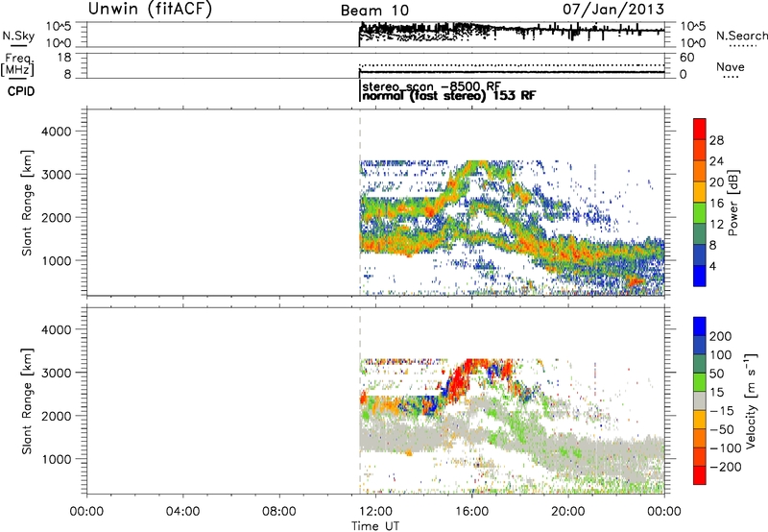768x532 pixels.
Task: Click the "CPID" row label
Action: [x=21, y=91]
